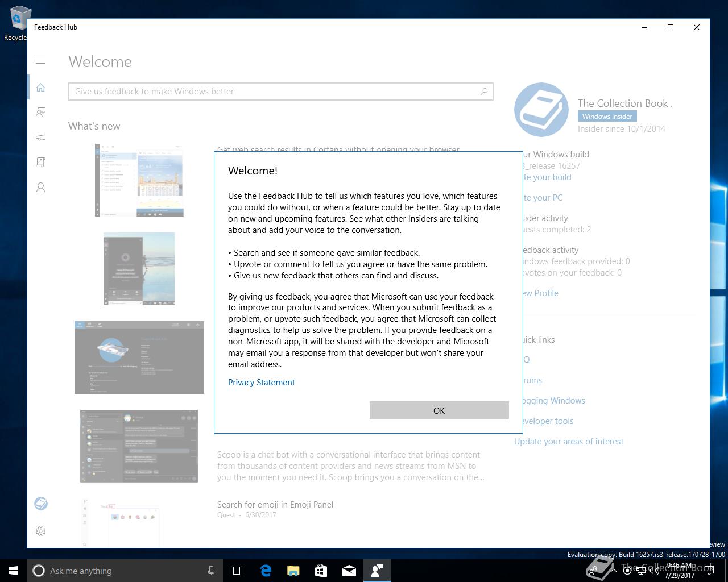
Task: Click The Collection Book profile picture
Action: [x=541, y=110]
